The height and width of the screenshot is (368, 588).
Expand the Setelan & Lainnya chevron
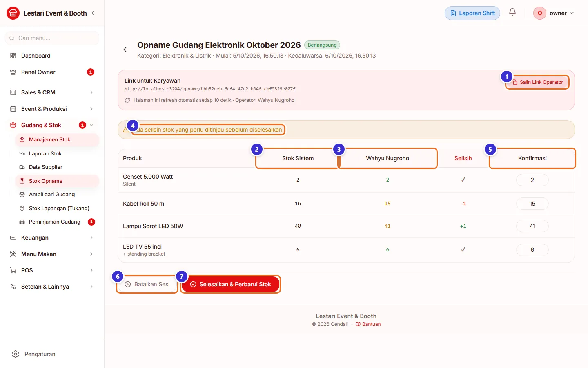[x=91, y=287]
